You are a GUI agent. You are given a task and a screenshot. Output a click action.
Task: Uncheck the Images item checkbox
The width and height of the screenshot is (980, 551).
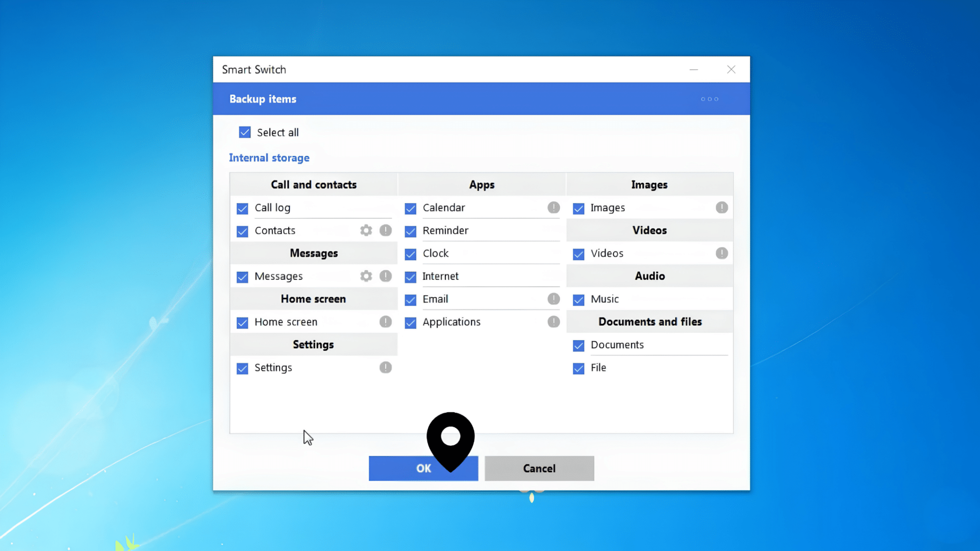coord(579,209)
